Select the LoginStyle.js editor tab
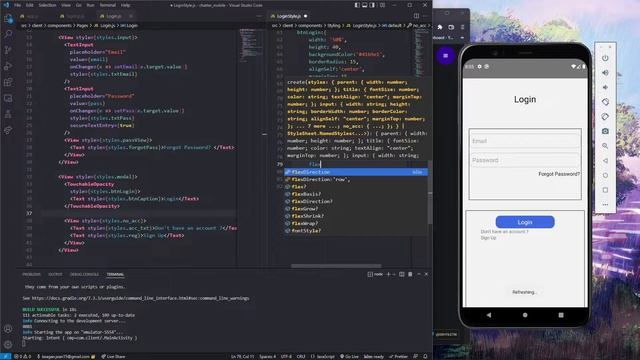 (x=289, y=16)
